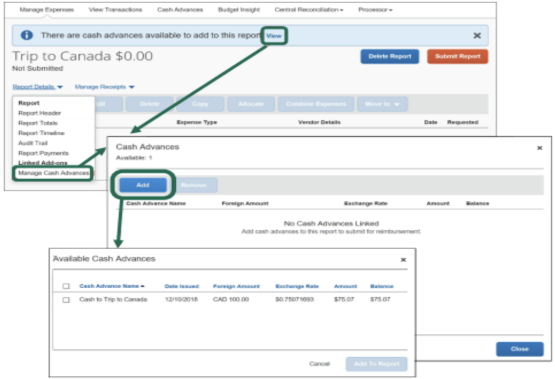Sort by blue Foreign Amount column link
Viewport: 555px width, 379px height.
236,286
